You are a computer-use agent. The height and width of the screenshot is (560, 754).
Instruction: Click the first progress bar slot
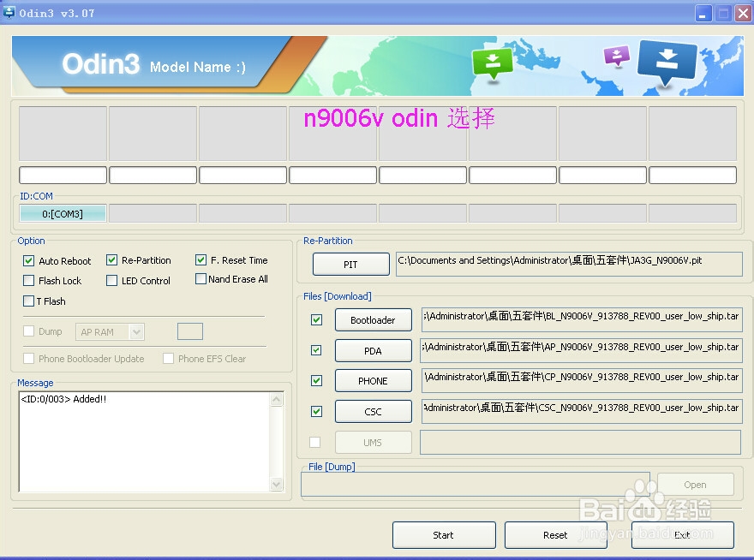63,175
